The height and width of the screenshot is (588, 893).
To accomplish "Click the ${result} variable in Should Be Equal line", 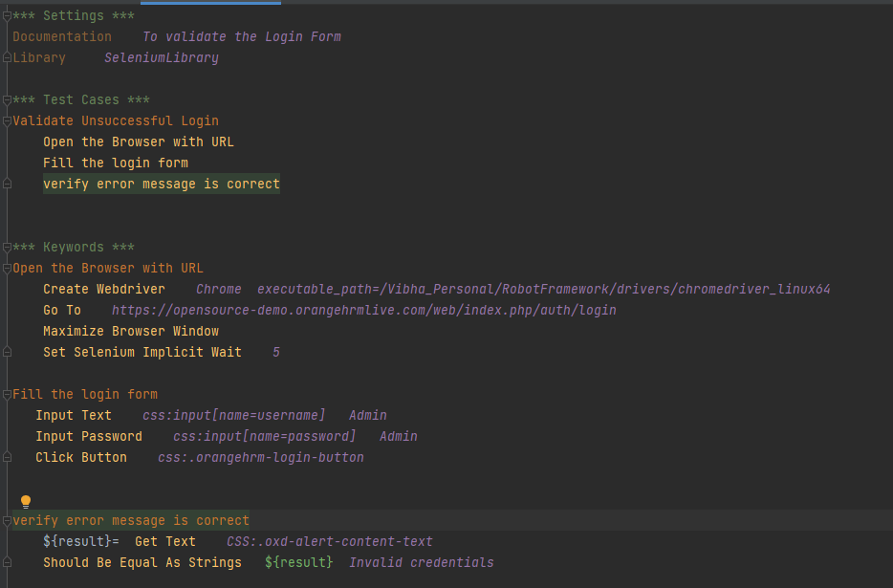I will pos(298,563).
